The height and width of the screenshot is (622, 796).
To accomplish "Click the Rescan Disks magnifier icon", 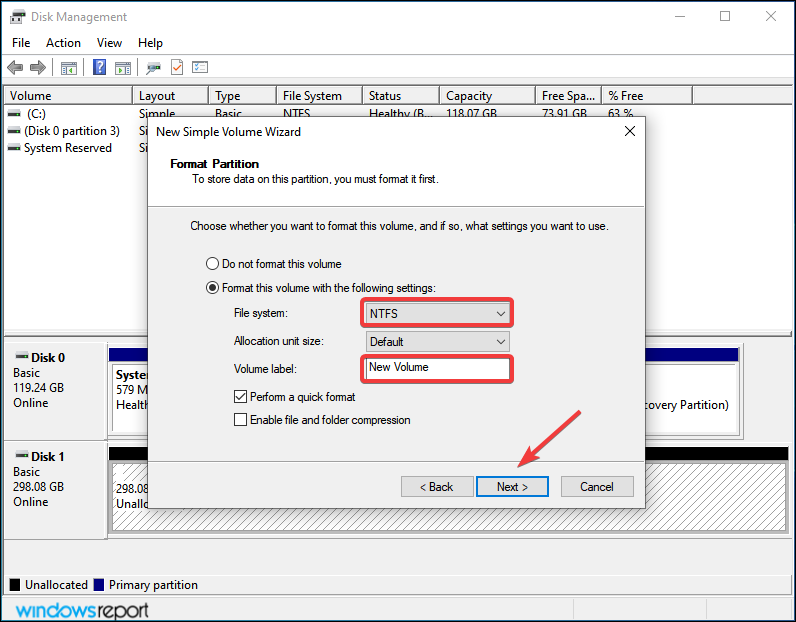I will click(153, 68).
